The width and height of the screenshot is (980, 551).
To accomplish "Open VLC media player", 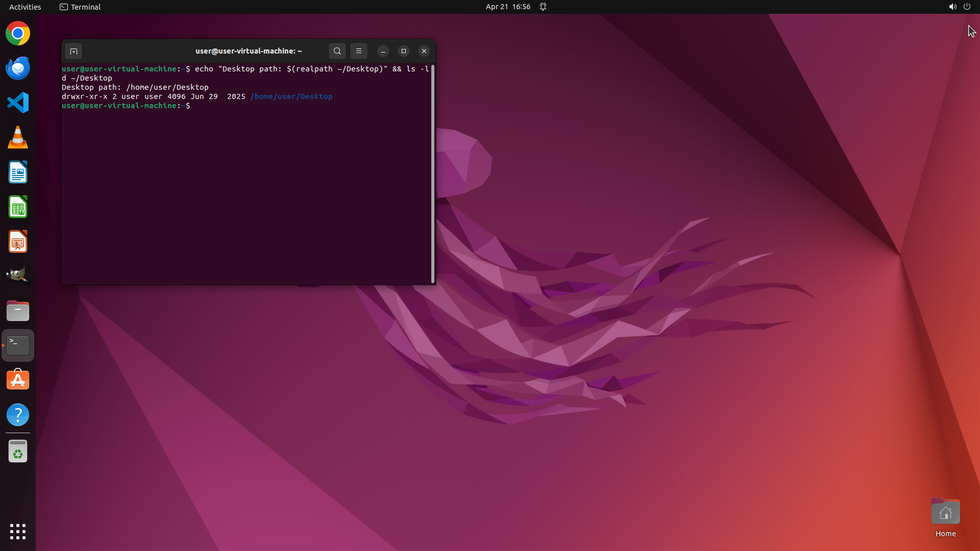I will 18,138.
